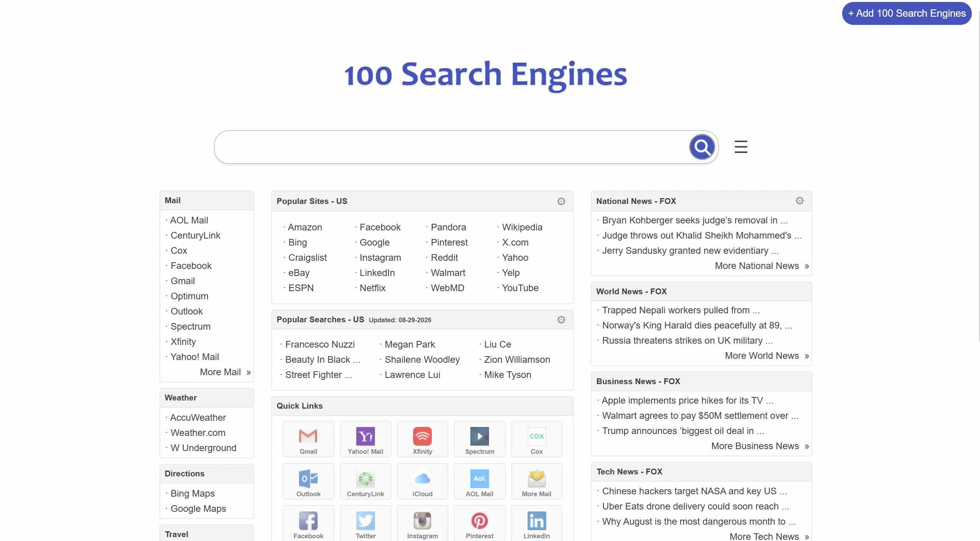Open X.com in Popular Sites
980x541 pixels.
tap(515, 242)
